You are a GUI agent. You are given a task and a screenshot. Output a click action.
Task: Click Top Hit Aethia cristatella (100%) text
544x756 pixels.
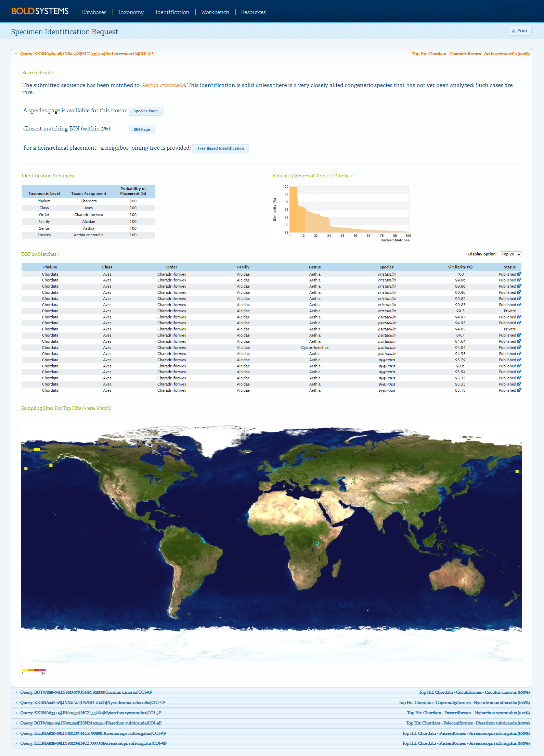[x=471, y=54]
